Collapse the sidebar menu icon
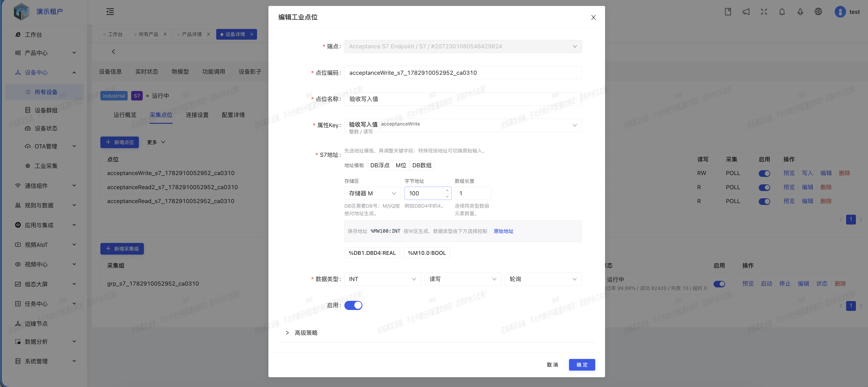This screenshot has height=387, width=868. (110, 12)
